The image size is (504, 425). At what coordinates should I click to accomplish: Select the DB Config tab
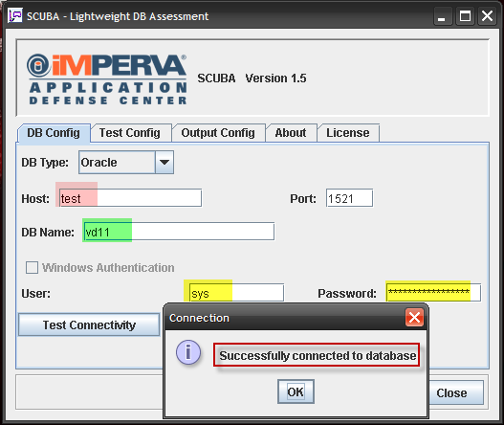click(x=54, y=133)
